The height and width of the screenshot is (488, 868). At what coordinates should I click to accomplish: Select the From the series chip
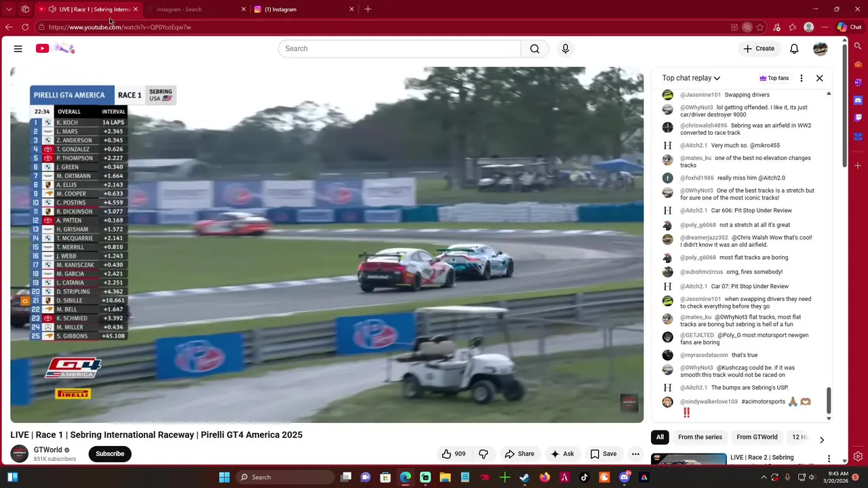[x=700, y=437]
